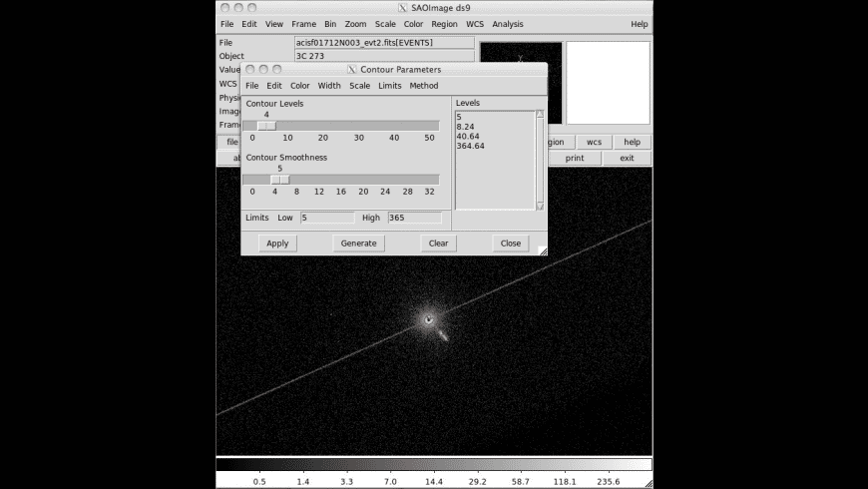Image resolution: width=868 pixels, height=489 pixels.
Task: Open the Bin menu in ds9
Action: click(330, 24)
